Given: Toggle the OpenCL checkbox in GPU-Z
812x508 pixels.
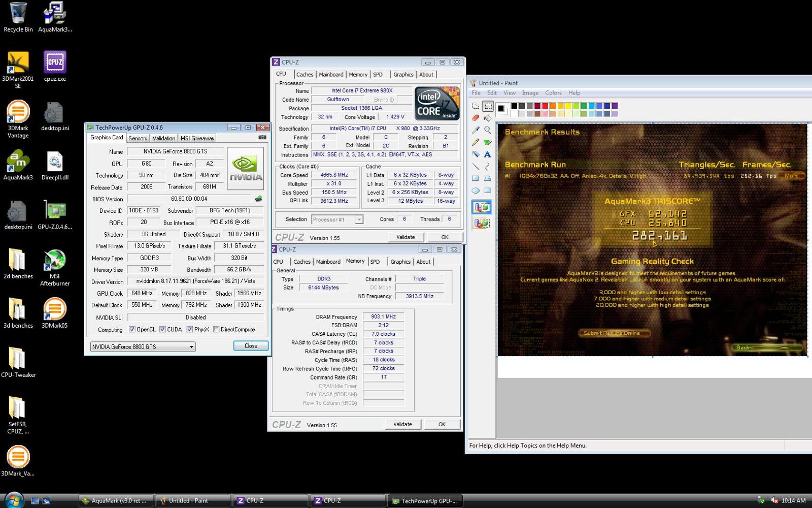Looking at the screenshot, I should (x=132, y=330).
